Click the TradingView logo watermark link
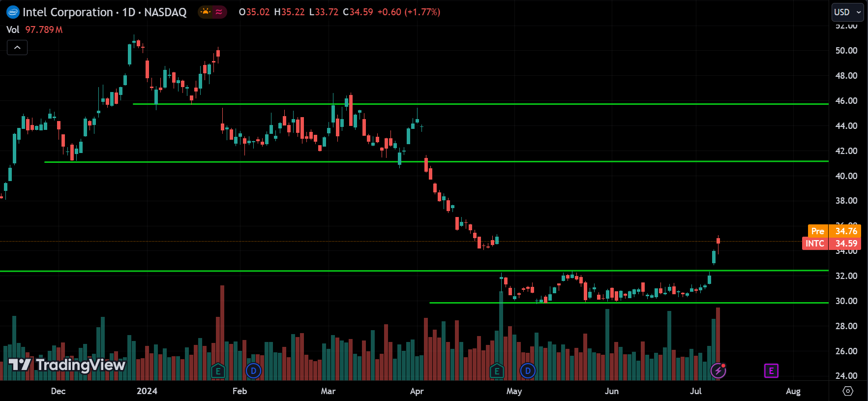The height and width of the screenshot is (401, 868). click(67, 365)
